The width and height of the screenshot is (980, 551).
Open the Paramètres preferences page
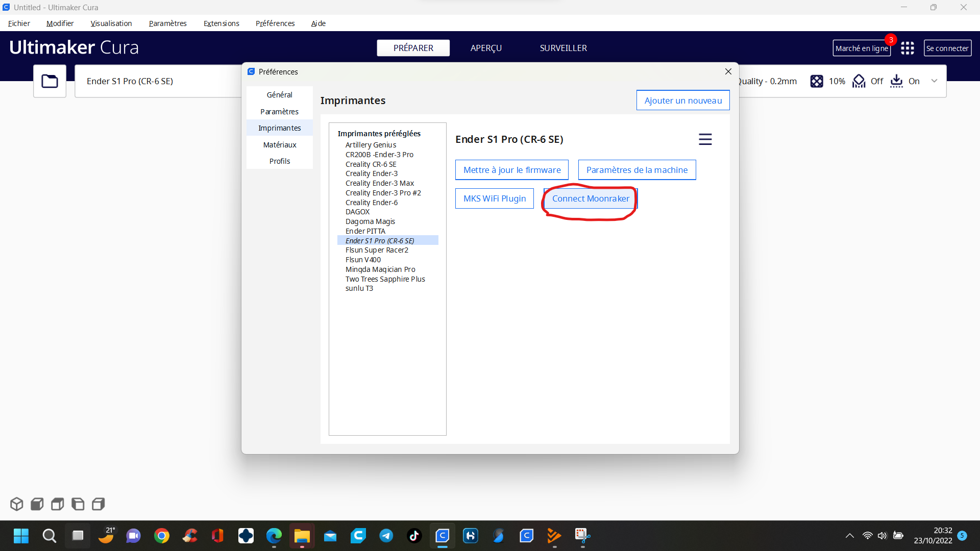[x=279, y=112]
